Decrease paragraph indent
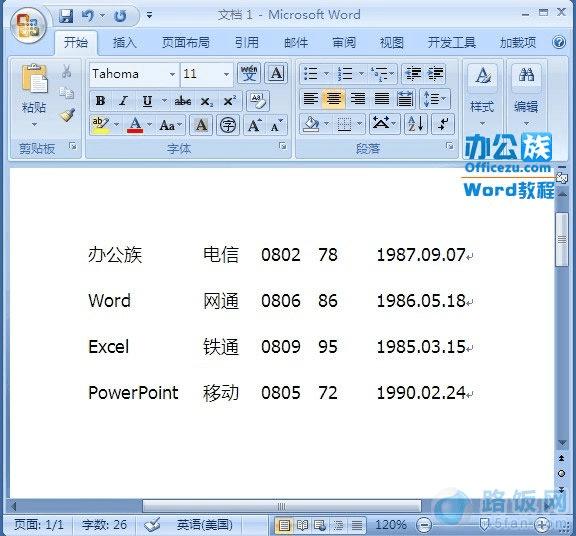 coord(413,74)
